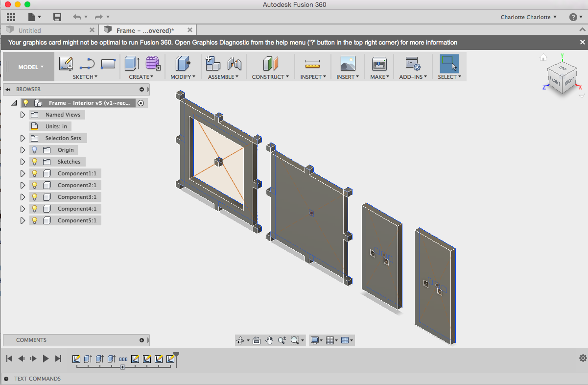Expand the Sketches folder arrow

point(23,162)
